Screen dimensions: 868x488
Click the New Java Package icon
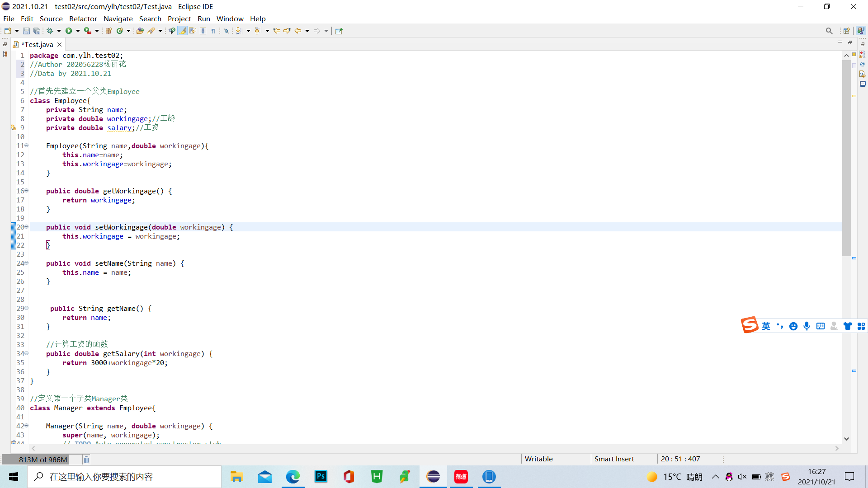point(108,31)
